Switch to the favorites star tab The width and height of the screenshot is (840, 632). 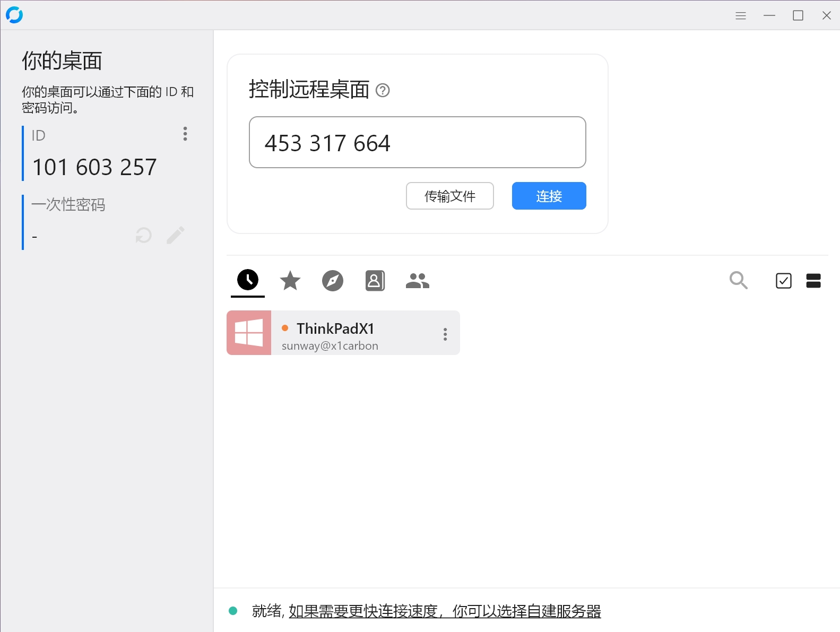pyautogui.click(x=290, y=281)
